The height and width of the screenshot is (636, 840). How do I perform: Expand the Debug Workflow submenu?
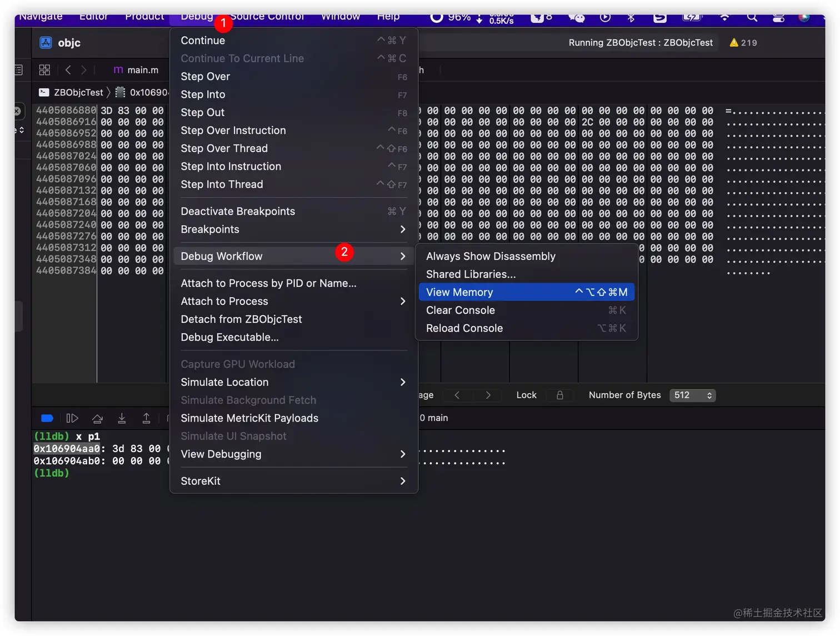(294, 256)
